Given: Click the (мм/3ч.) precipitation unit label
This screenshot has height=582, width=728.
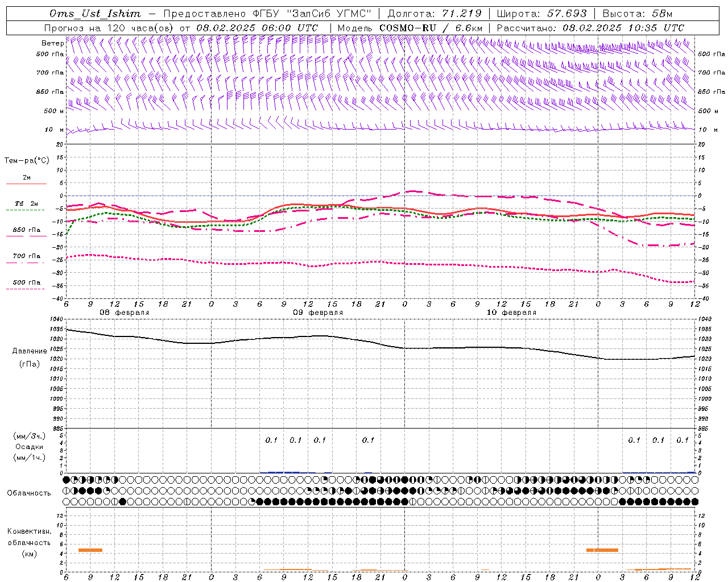Looking at the screenshot, I should coord(30,436).
